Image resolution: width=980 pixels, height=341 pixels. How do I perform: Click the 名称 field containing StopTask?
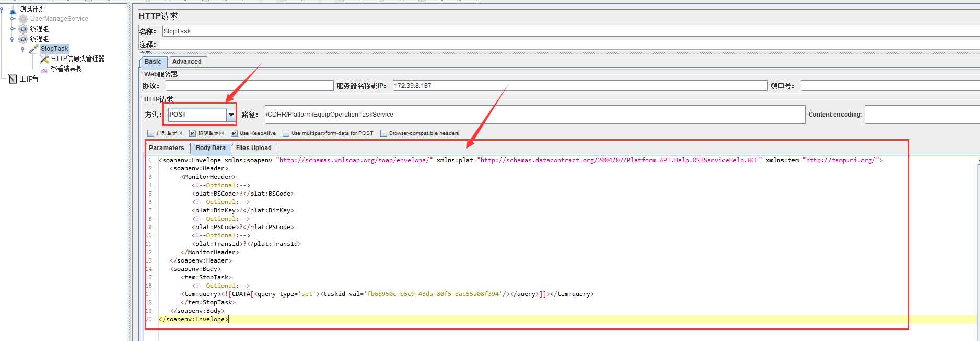(571, 31)
